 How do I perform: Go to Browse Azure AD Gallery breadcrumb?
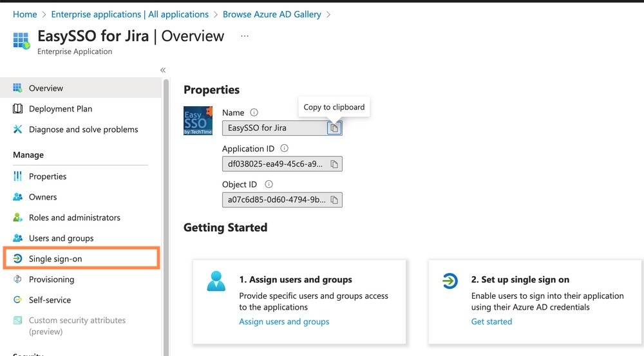pyautogui.click(x=272, y=14)
